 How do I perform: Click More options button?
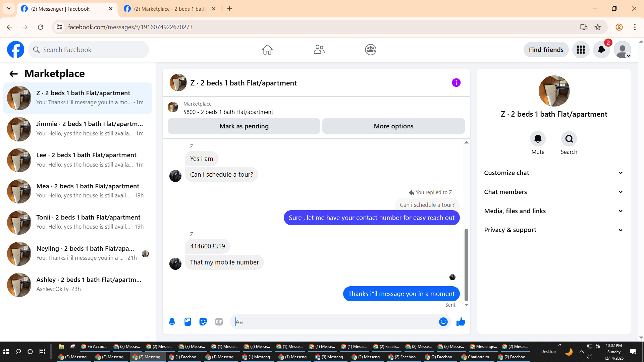click(393, 126)
